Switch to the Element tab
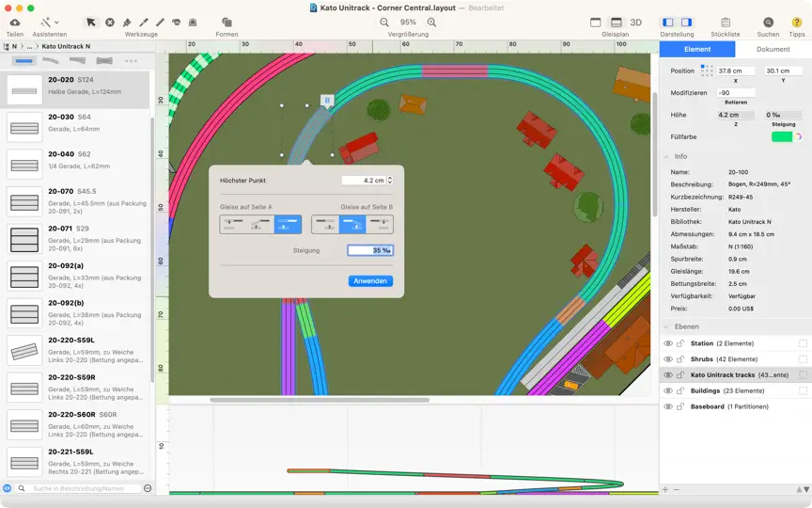This screenshot has height=508, width=812. click(x=697, y=49)
